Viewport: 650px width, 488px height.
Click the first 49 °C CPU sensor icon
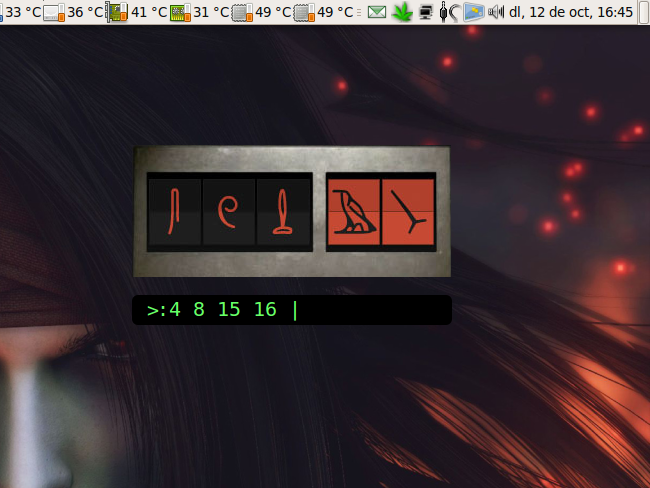coord(242,13)
